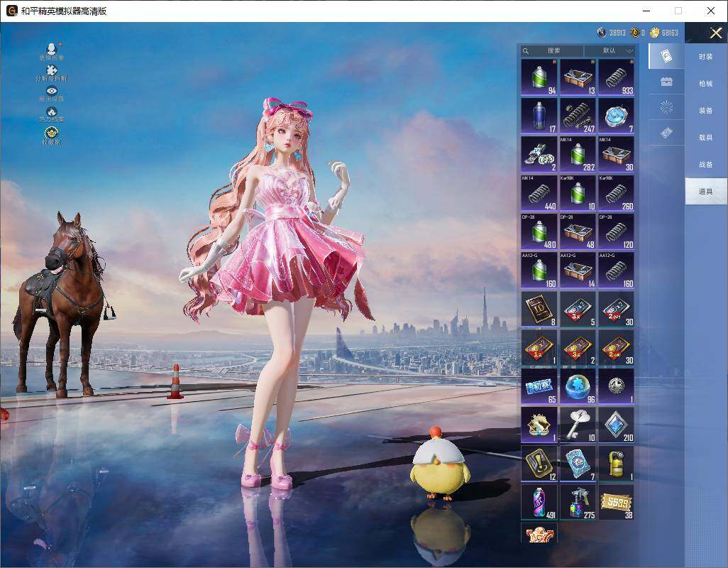
Task: Select the Kar98K spring, count 260
Action: [616, 193]
